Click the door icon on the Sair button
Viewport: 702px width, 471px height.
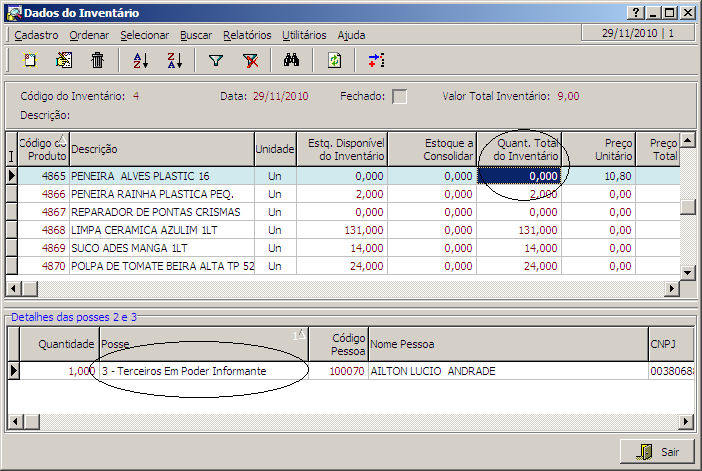644,452
